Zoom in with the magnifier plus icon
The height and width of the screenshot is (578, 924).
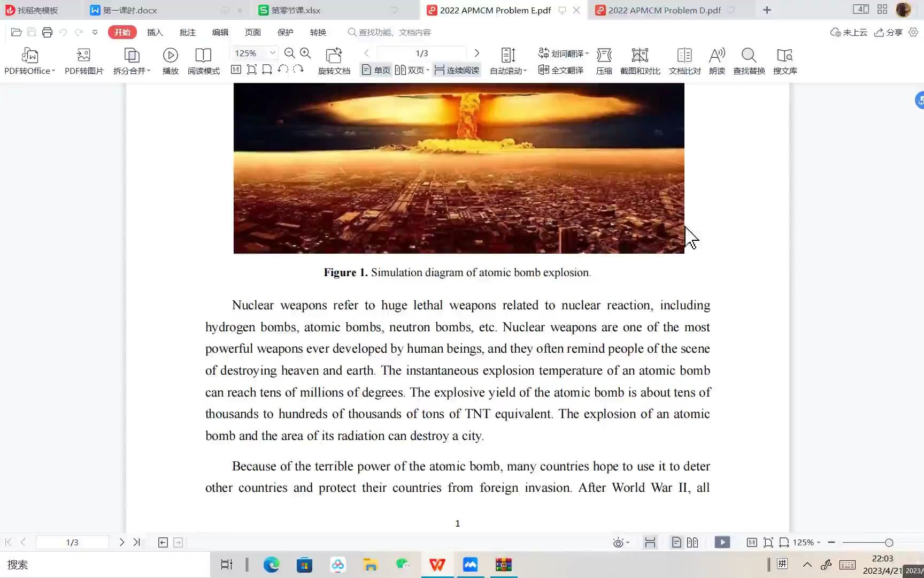pos(305,53)
